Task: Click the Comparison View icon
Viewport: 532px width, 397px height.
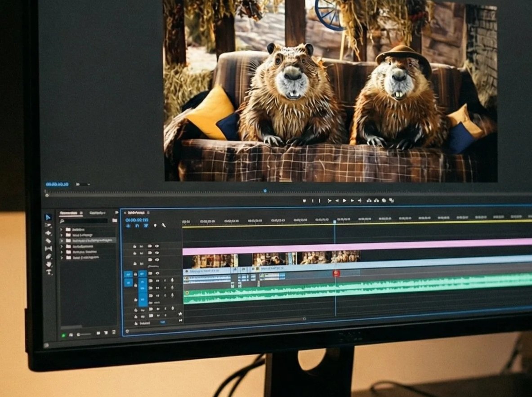Action: [392, 201]
